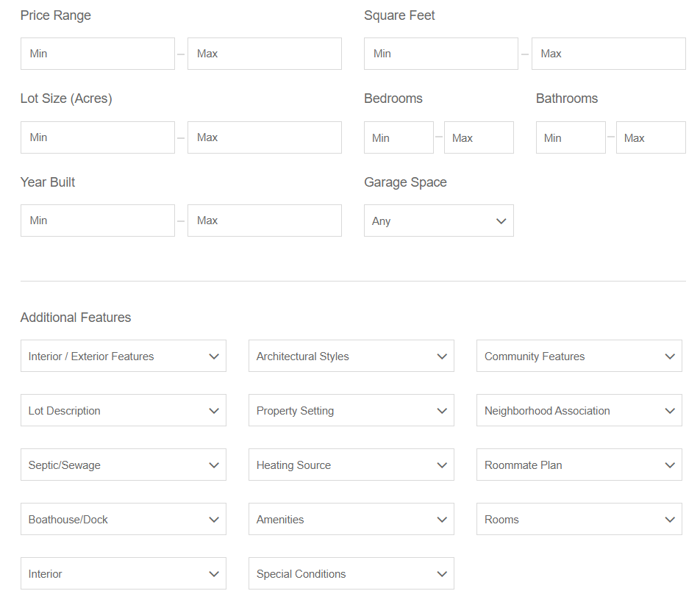Select the Lot Size Max input
700x602 pixels.
(x=264, y=137)
